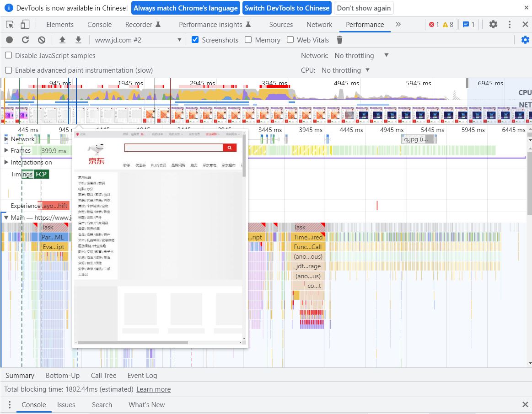The width and height of the screenshot is (532, 414).
Task: Enable Disable JavaScript samples checkbox
Action: (x=9, y=56)
